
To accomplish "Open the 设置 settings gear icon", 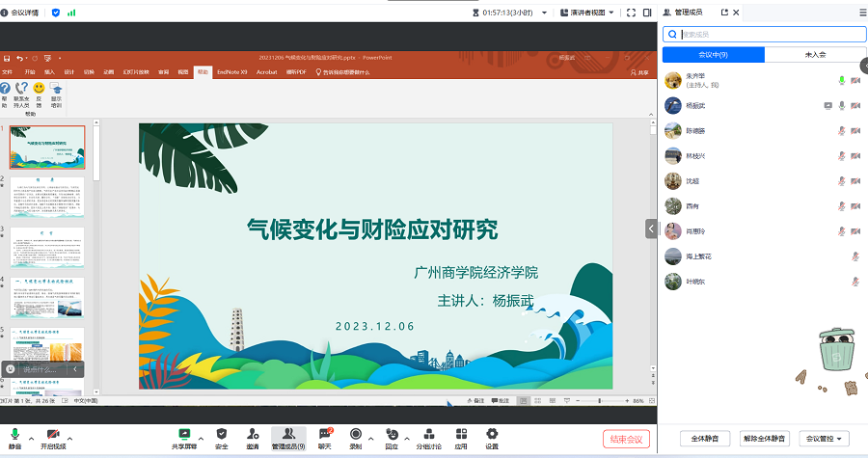I will point(492,435).
